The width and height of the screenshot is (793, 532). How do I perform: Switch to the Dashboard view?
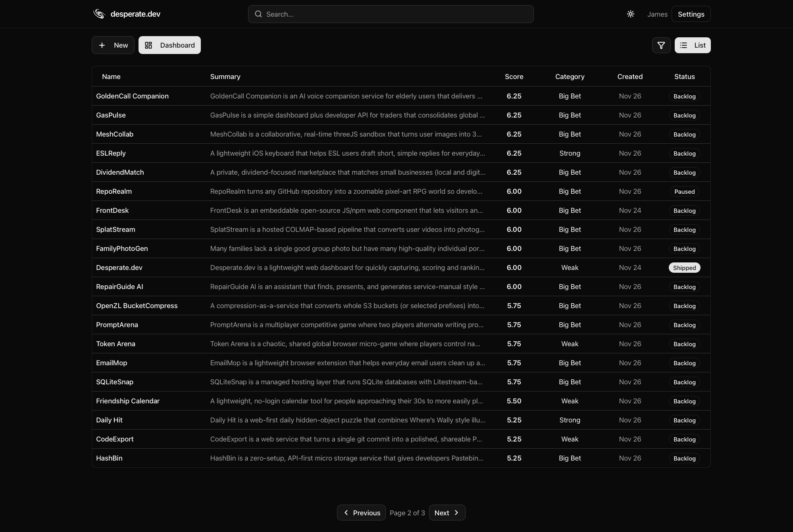(x=169, y=45)
